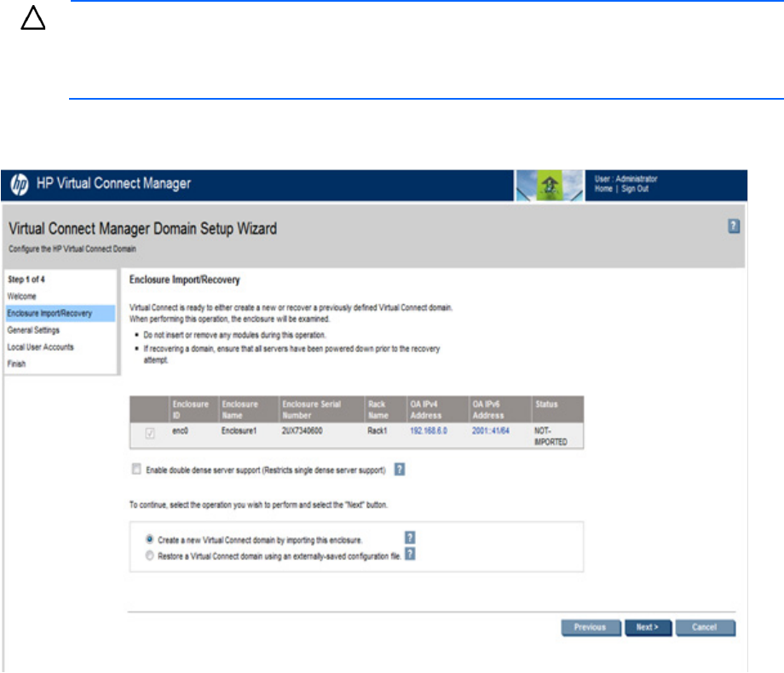This screenshot has height=673, width=784.
Task: Click the HP logo icon
Action: [20, 185]
